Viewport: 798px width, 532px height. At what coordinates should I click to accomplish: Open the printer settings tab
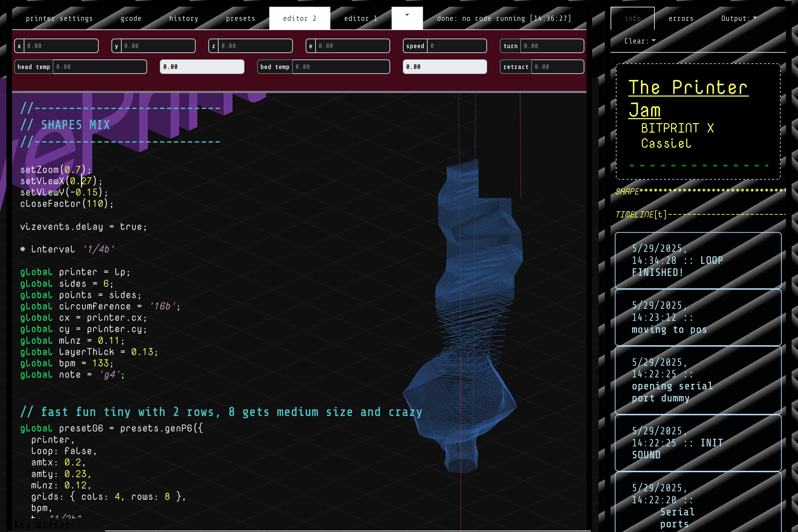click(x=59, y=18)
